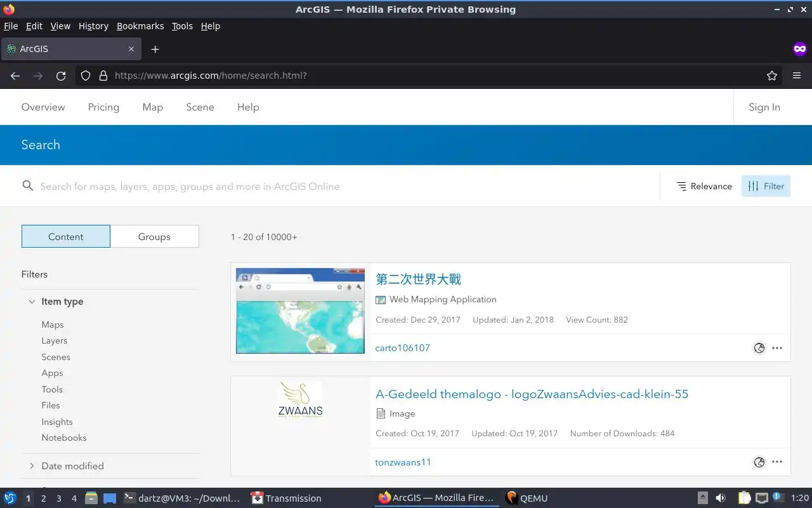The width and height of the screenshot is (812, 508).
Task: Filter by Scenes item type
Action: (56, 357)
